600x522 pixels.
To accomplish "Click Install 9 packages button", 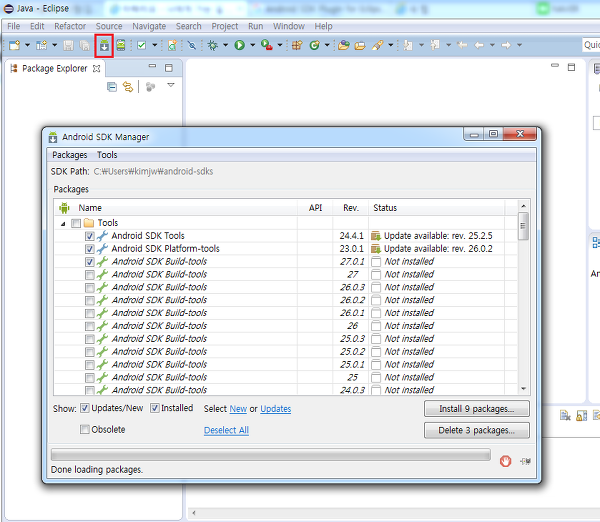I will point(477,409).
